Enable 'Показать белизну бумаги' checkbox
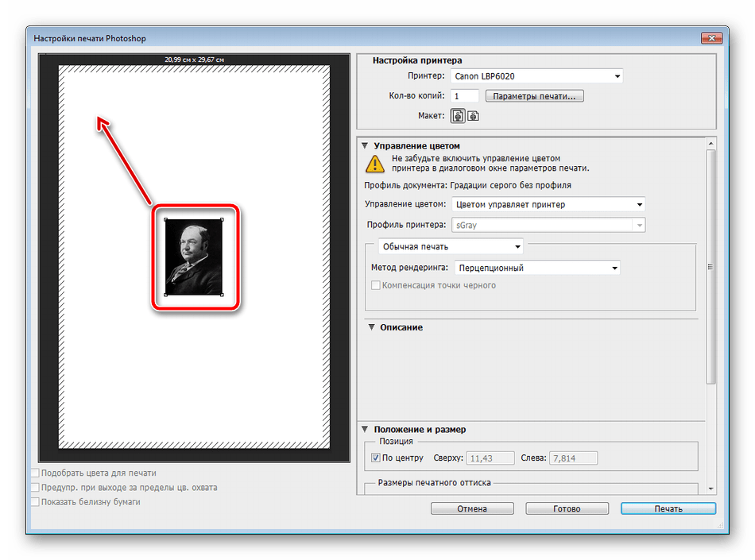 35,502
